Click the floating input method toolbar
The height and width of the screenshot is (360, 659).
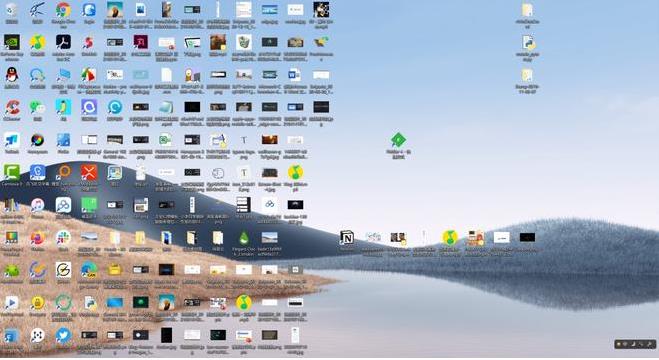635,344
